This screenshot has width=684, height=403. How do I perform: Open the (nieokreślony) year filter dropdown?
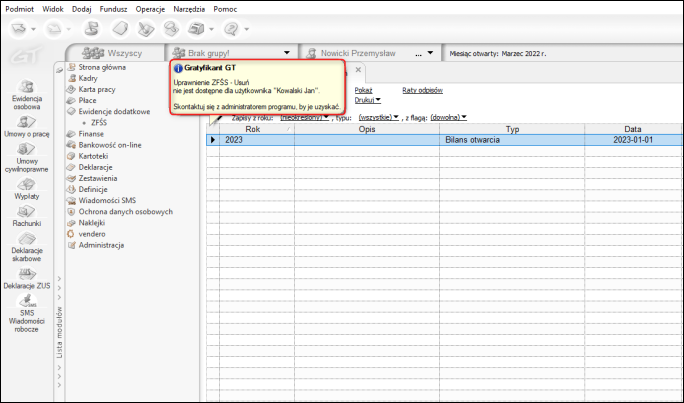[304, 117]
